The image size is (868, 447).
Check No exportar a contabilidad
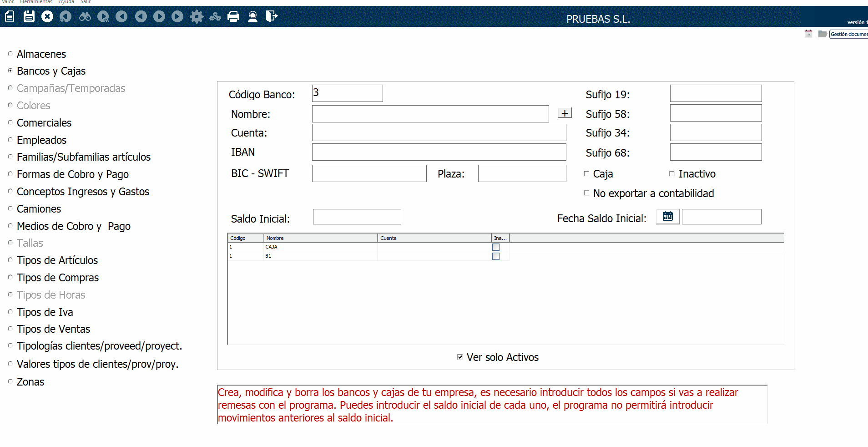point(586,193)
